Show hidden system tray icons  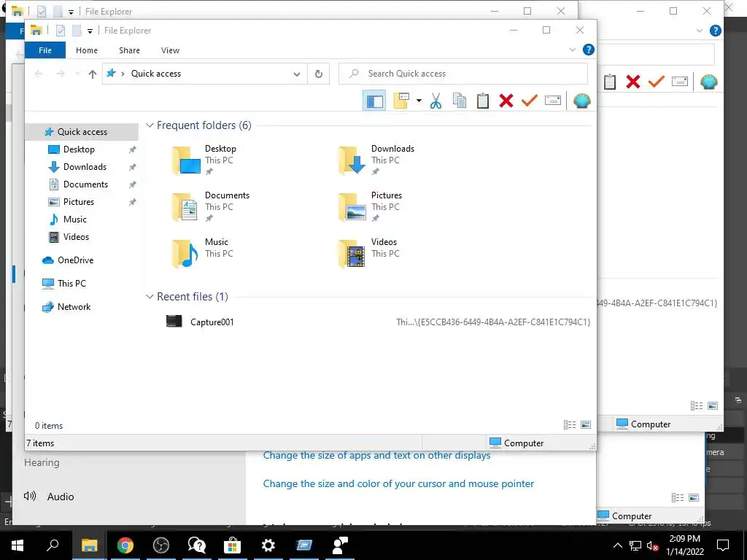pos(617,545)
